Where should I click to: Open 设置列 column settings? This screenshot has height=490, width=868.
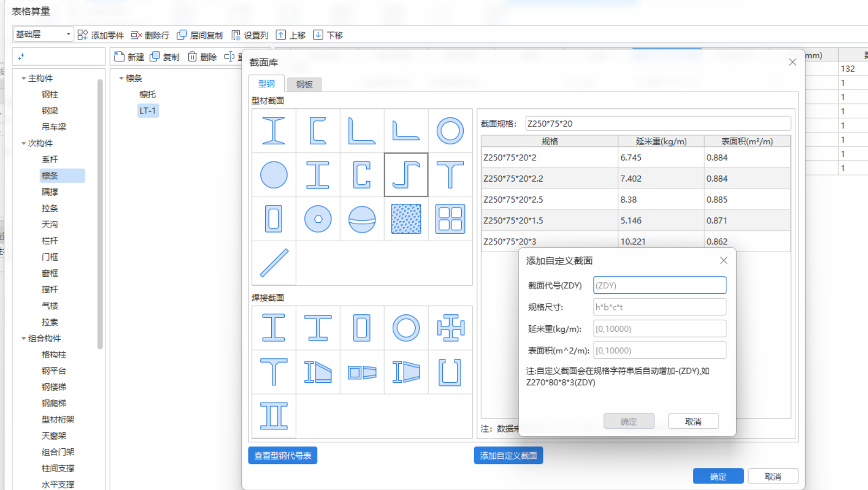coord(250,35)
